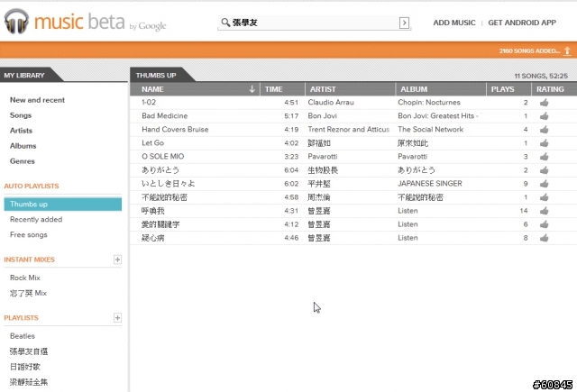Create a new playlist with plus icon
This screenshot has width=577, height=392.
click(x=117, y=318)
